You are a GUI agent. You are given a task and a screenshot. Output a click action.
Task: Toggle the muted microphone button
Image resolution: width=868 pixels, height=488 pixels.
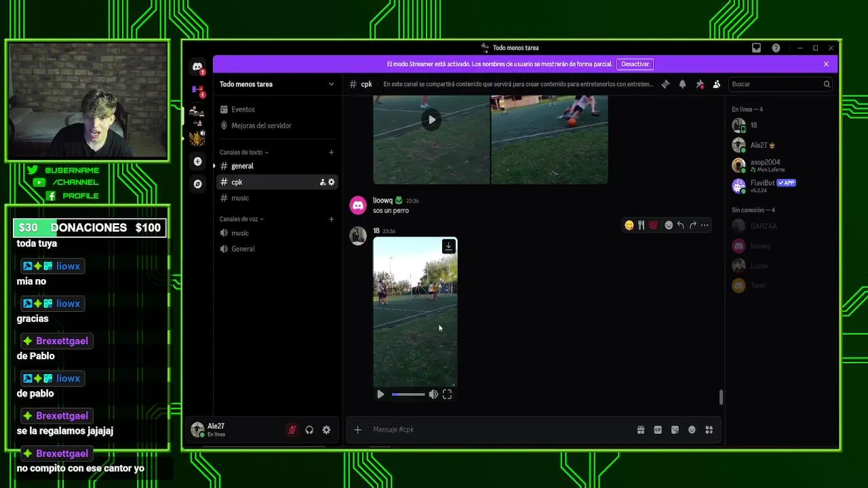coord(292,430)
